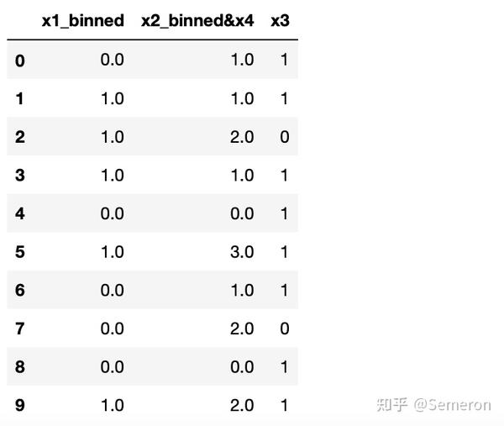Click x3 value 0 in row 7
Viewport: 504px width, 426px height.
284,329
